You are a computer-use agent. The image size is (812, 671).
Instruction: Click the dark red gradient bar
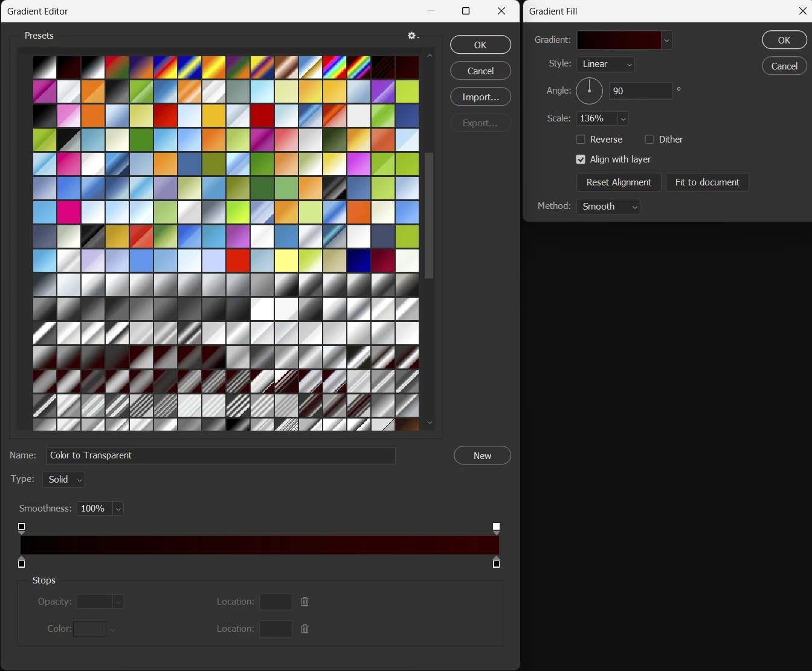point(260,545)
